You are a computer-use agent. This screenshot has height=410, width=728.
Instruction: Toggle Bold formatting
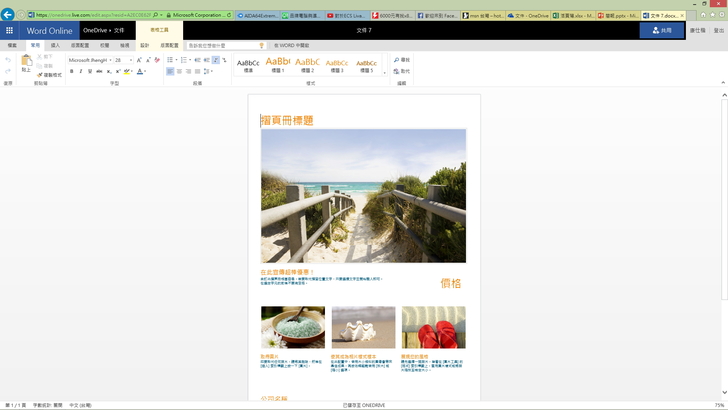[72, 72]
